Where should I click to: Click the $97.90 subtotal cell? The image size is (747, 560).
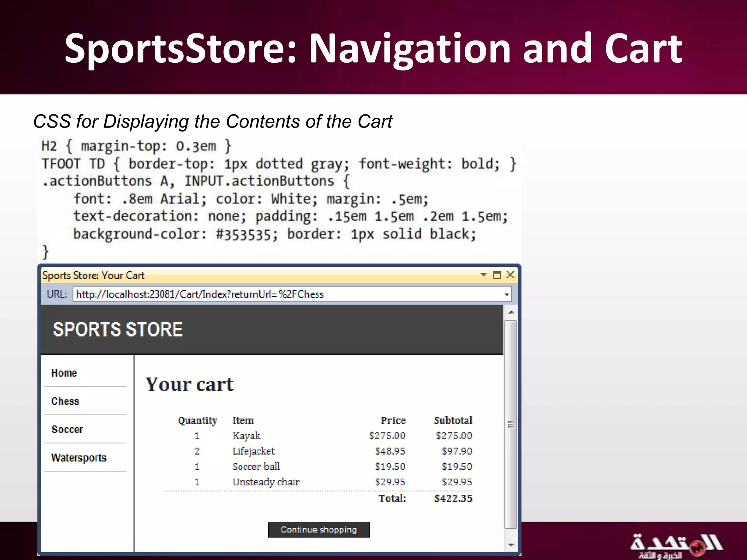point(457,451)
